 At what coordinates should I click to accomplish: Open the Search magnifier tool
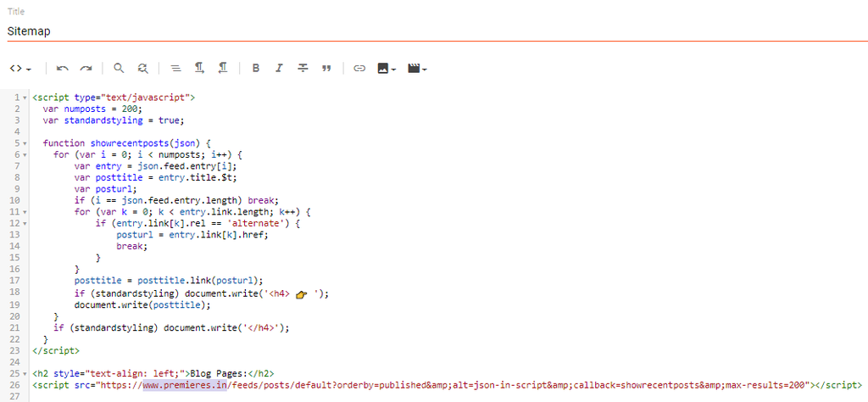coord(119,68)
